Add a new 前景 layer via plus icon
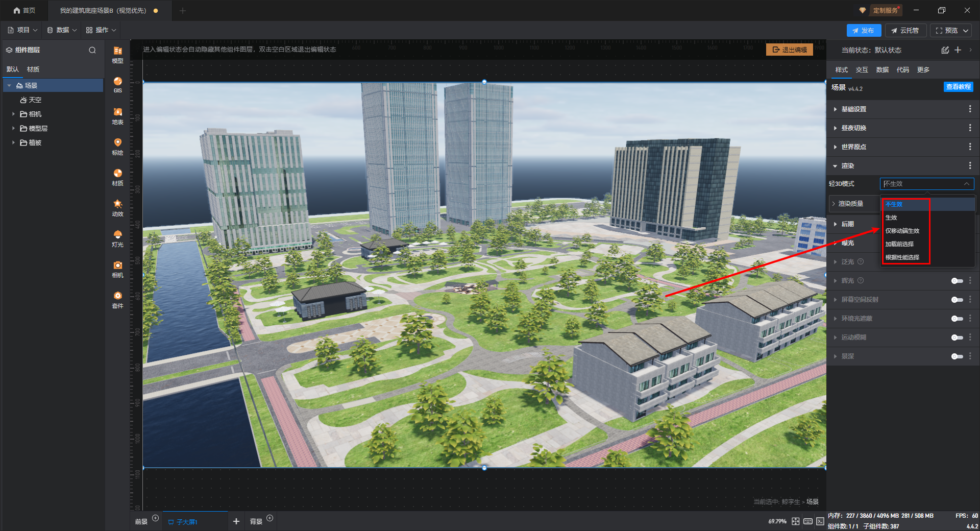Image resolution: width=980 pixels, height=531 pixels. pos(156,518)
